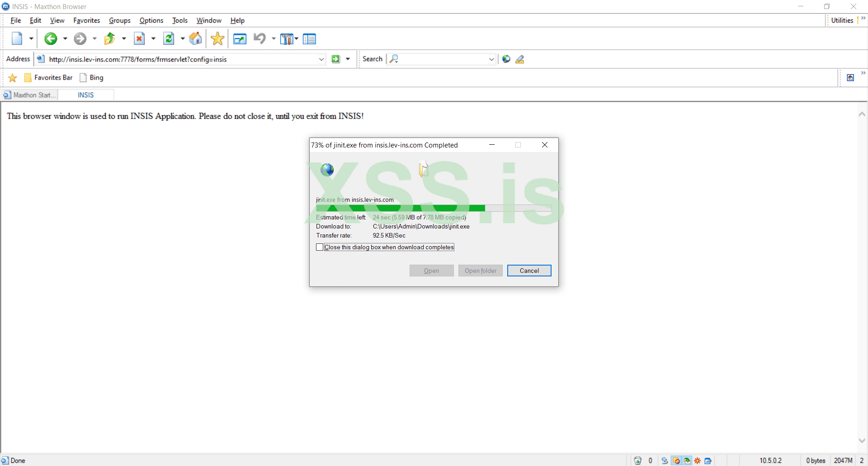Open the Bing favorite link

coord(92,78)
